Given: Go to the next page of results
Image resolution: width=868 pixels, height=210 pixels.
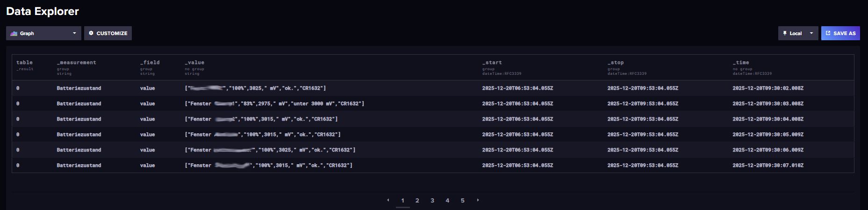Looking at the screenshot, I should coord(478,200).
